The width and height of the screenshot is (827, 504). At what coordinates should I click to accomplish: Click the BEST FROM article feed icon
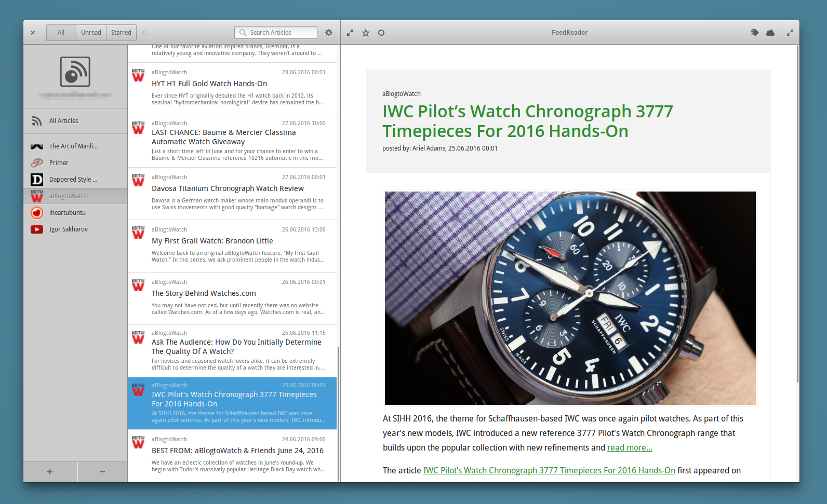click(138, 442)
